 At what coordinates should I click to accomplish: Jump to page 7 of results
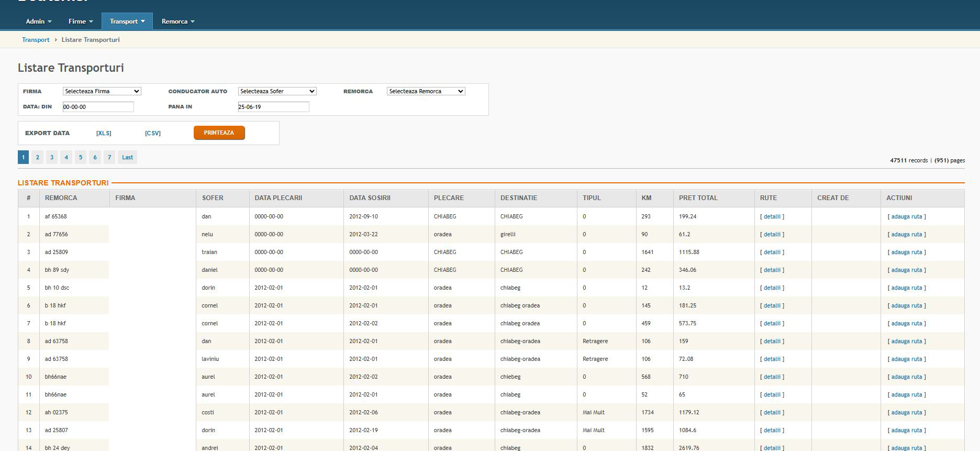click(109, 157)
